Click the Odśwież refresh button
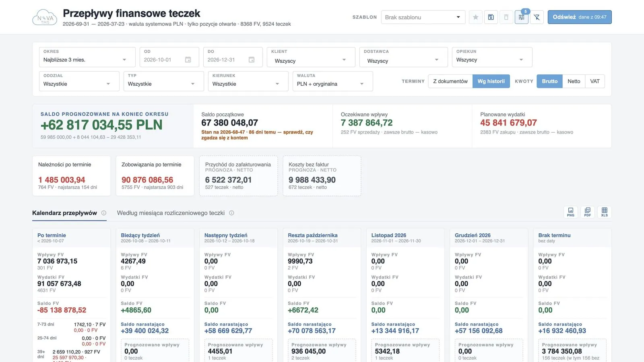The height and width of the screenshot is (362, 644). pyautogui.click(x=580, y=17)
